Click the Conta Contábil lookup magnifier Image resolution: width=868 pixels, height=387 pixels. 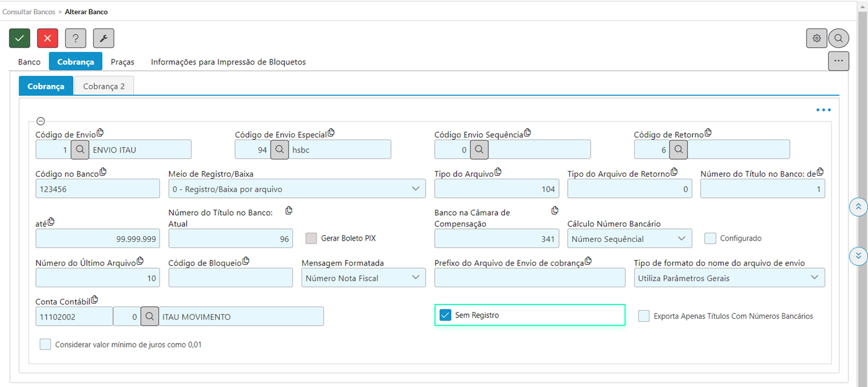pyautogui.click(x=150, y=316)
